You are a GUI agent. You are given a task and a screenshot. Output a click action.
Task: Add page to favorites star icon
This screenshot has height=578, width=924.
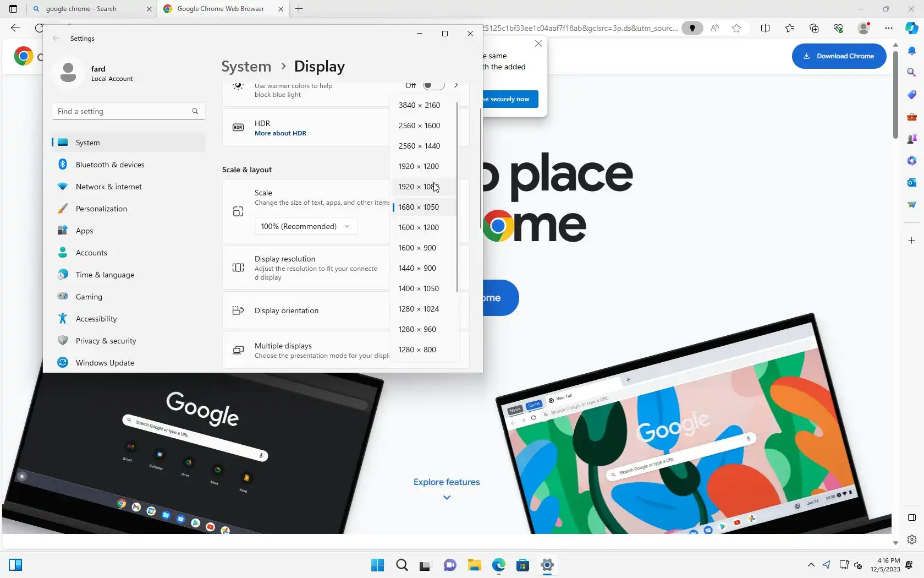click(x=736, y=28)
